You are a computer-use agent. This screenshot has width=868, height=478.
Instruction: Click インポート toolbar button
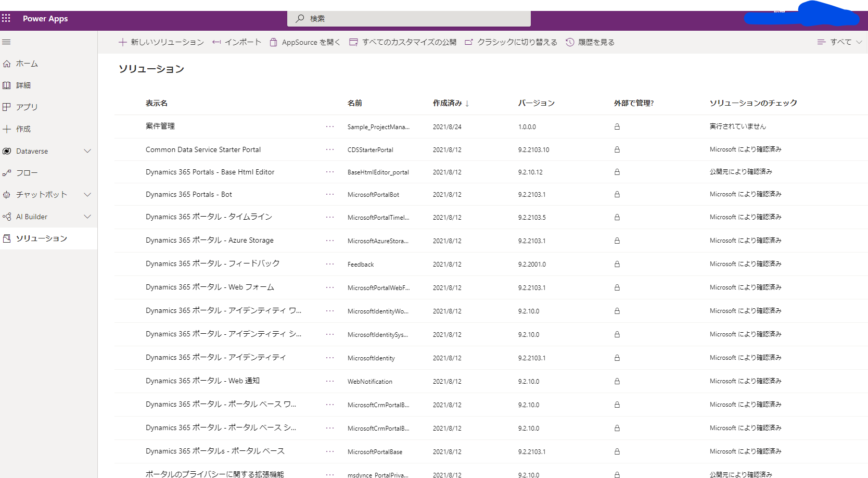[237, 42]
